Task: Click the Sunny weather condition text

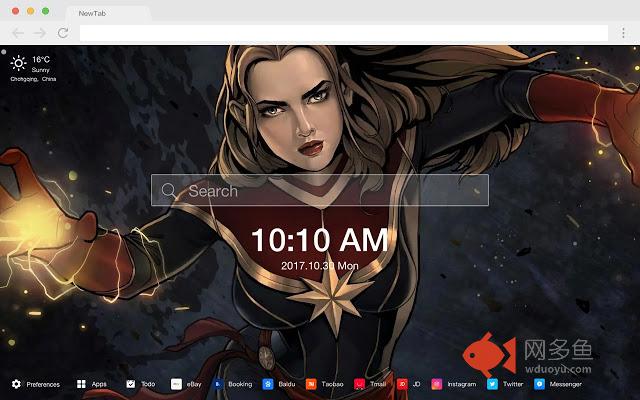Action: (40, 70)
